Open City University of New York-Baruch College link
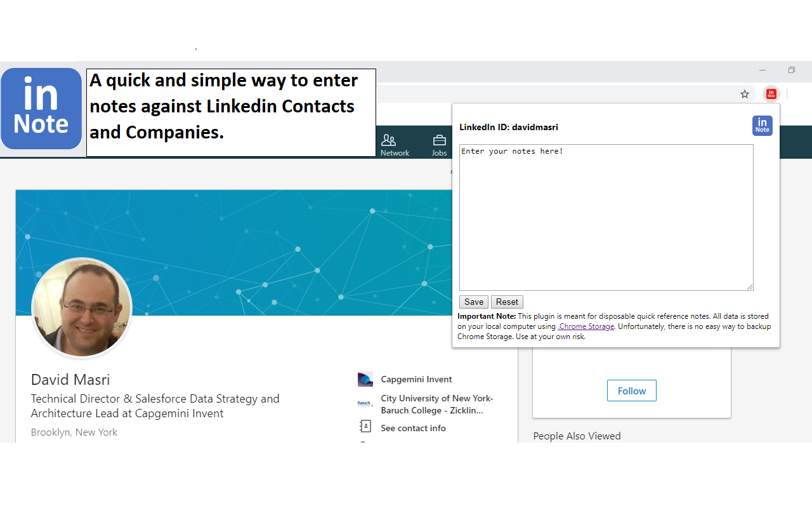 [436, 404]
